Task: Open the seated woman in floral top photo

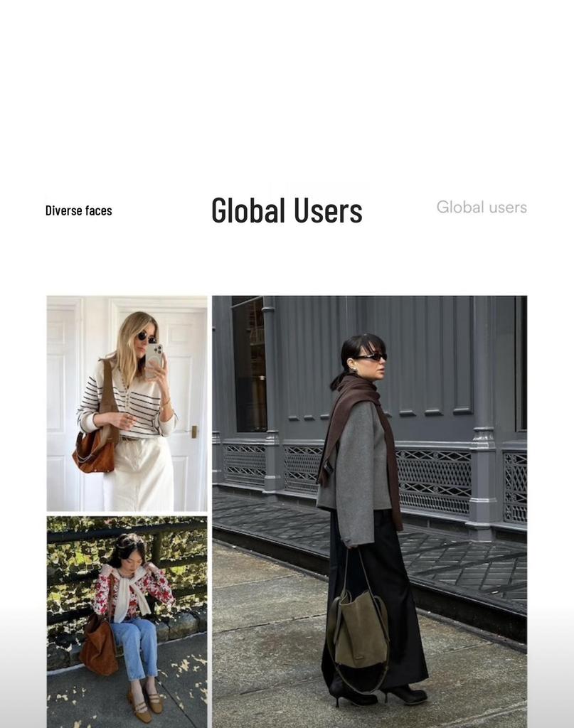Action: [x=127, y=621]
